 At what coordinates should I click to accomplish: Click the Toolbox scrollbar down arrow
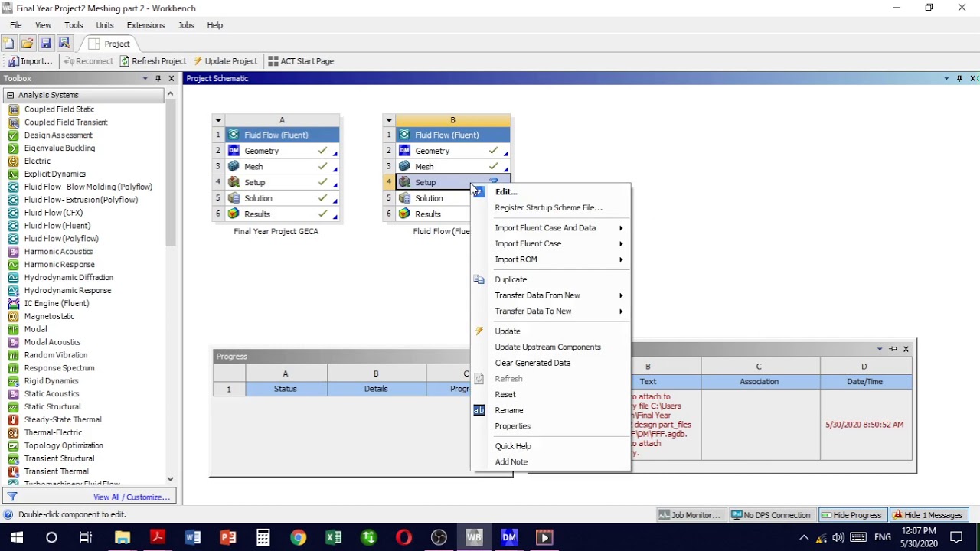(170, 479)
